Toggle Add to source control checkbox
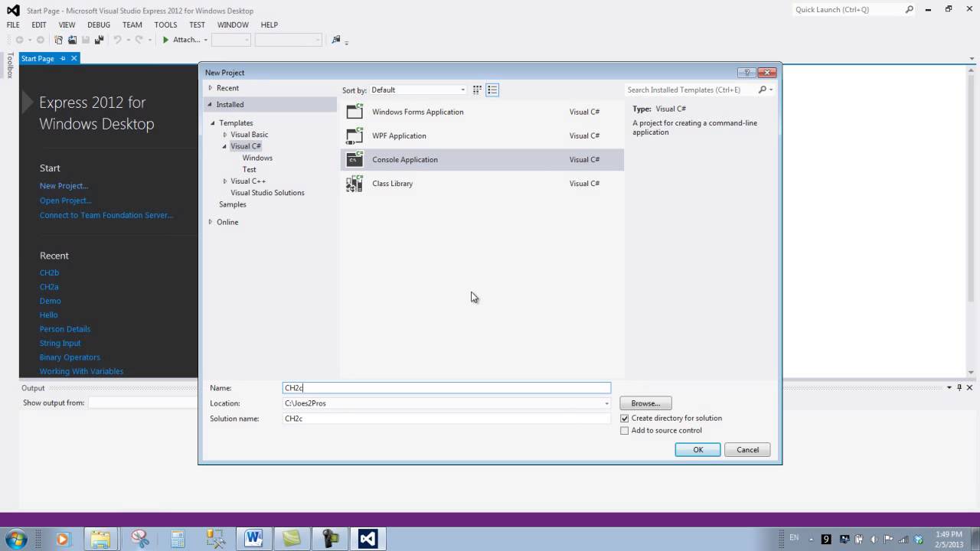980x551 pixels. point(625,431)
